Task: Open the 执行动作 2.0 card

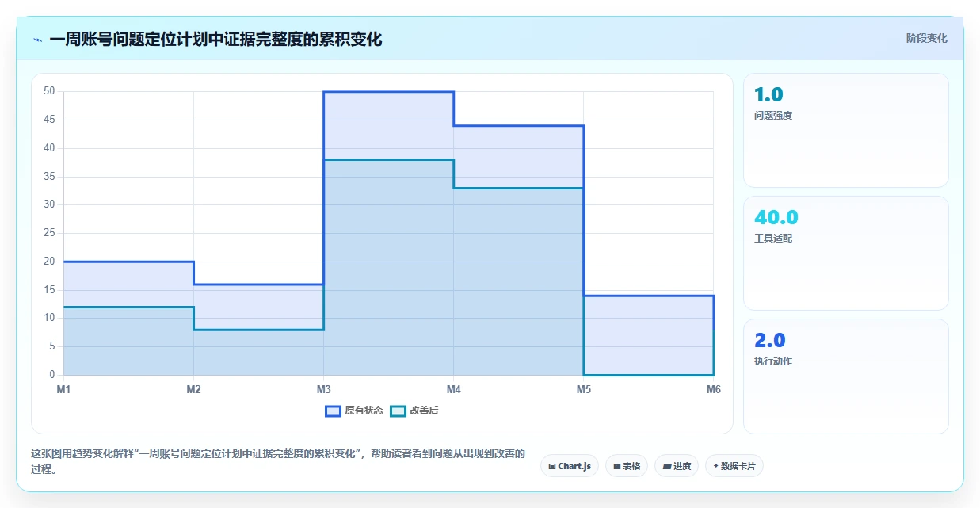Action: tap(845, 376)
